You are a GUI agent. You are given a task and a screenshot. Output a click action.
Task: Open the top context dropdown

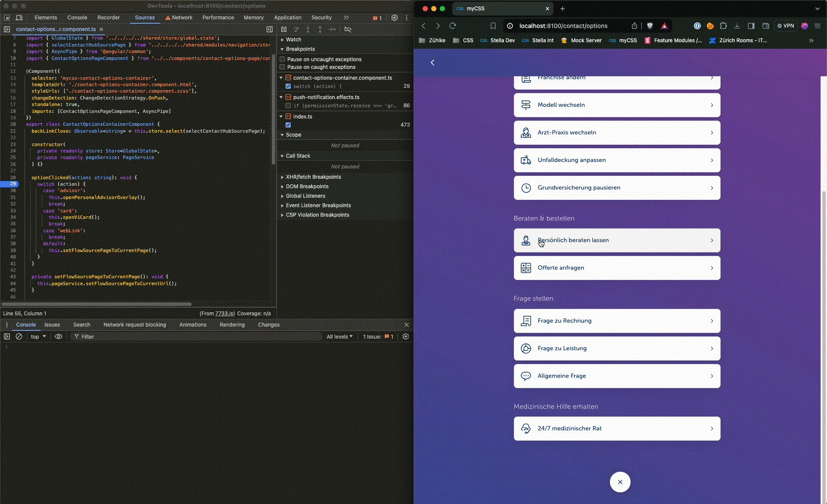(x=38, y=336)
